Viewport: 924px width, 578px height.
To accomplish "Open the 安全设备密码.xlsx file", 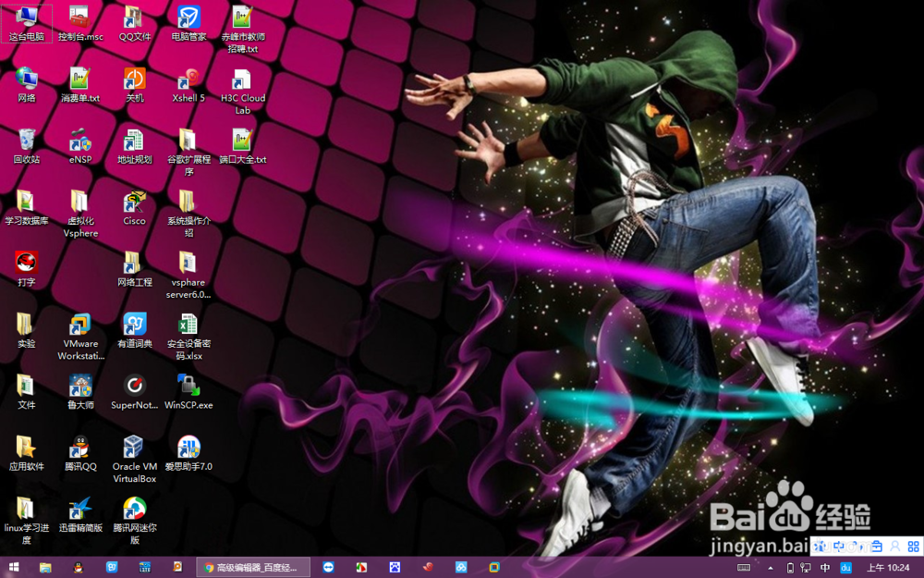I will (x=188, y=337).
